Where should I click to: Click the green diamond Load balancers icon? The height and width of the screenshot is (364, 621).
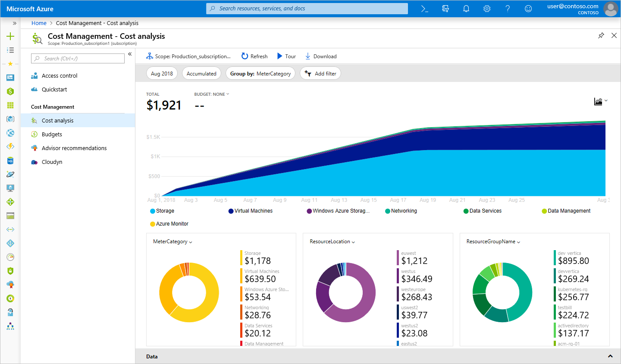[10, 202]
